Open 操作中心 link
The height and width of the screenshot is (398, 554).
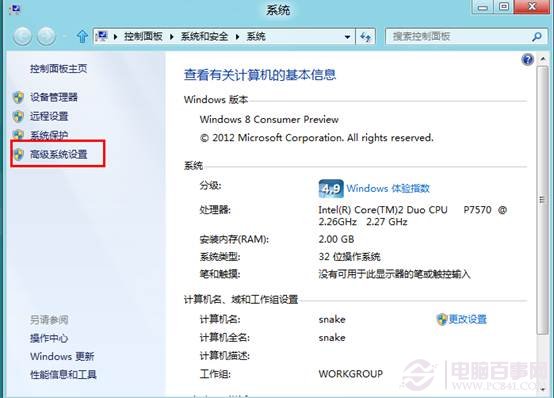click(x=49, y=338)
